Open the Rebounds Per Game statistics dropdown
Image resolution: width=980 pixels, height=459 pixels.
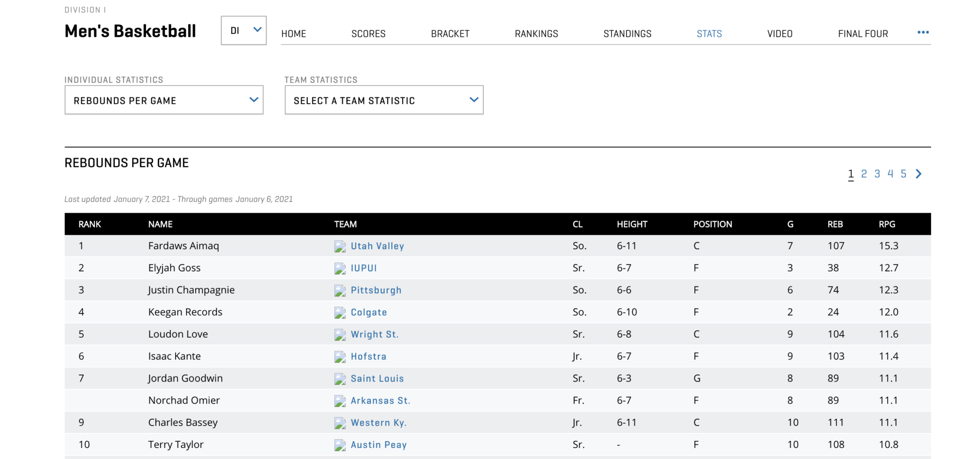(164, 100)
